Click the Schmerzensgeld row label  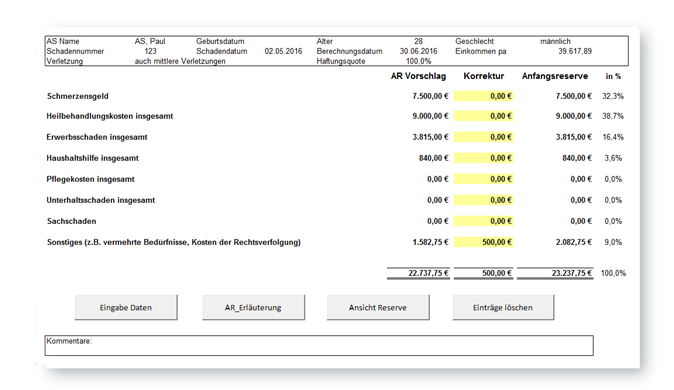pos(78,96)
